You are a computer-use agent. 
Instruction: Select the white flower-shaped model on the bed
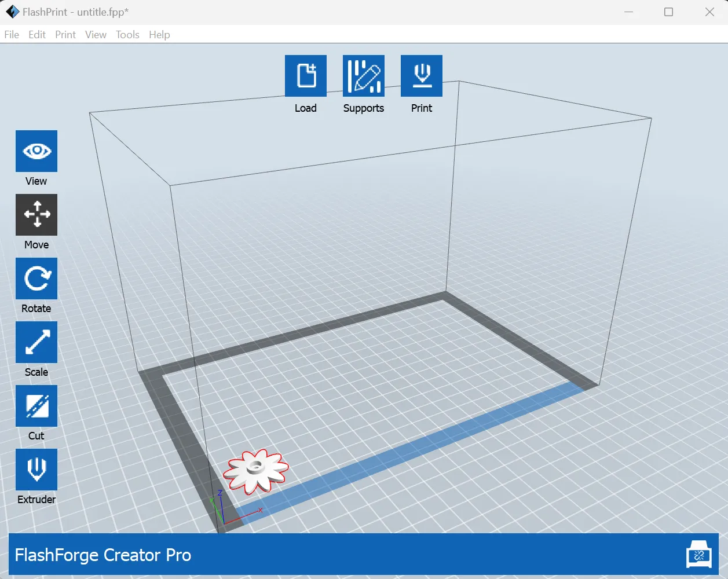point(255,471)
